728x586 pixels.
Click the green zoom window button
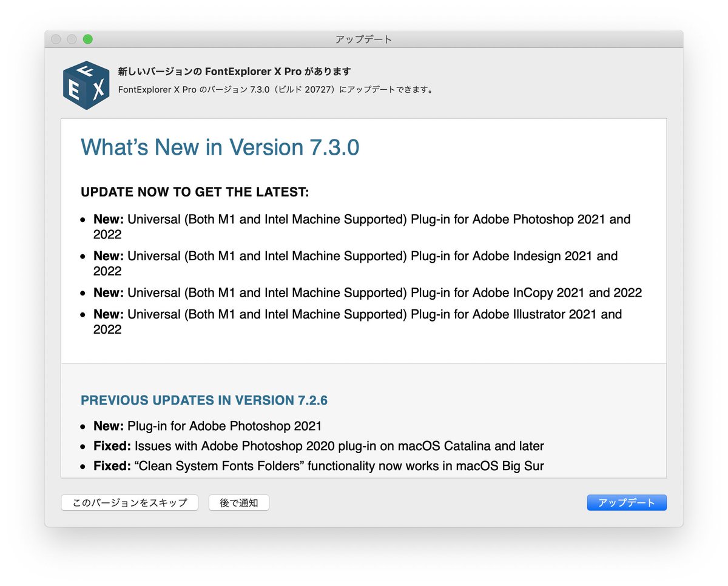tap(87, 39)
